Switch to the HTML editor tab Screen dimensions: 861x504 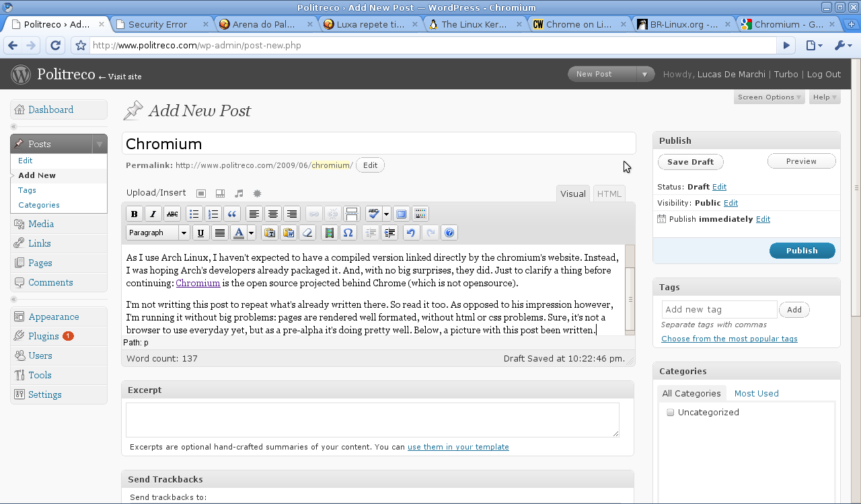[609, 194]
